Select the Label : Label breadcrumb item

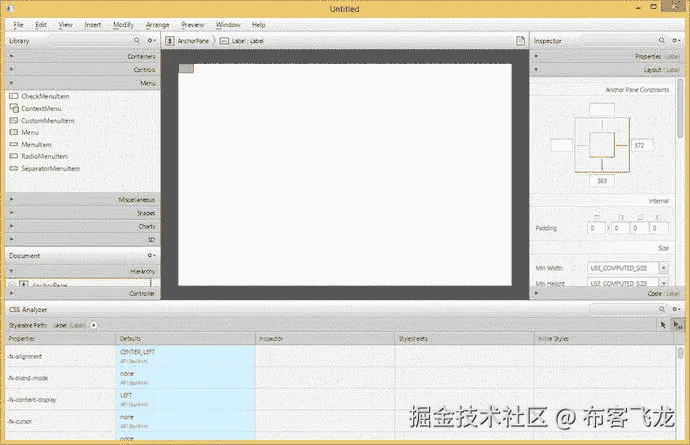(x=242, y=40)
